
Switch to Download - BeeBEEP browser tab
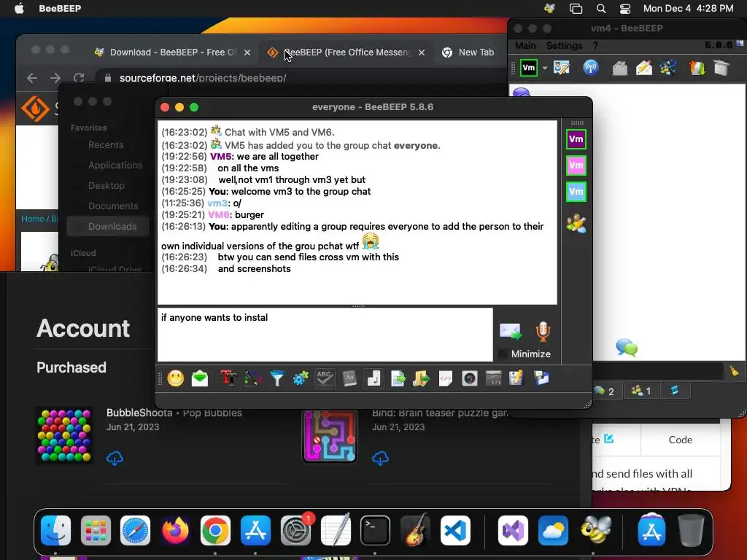pyautogui.click(x=172, y=52)
